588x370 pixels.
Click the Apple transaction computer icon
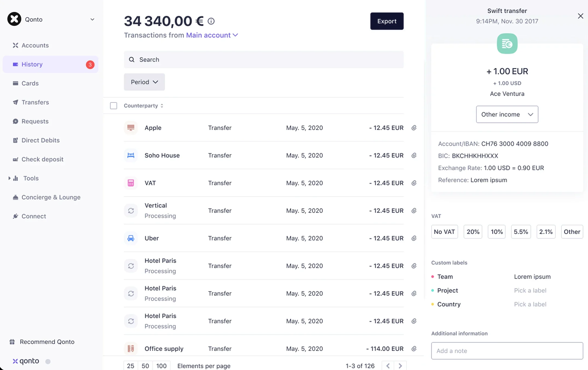click(x=131, y=128)
